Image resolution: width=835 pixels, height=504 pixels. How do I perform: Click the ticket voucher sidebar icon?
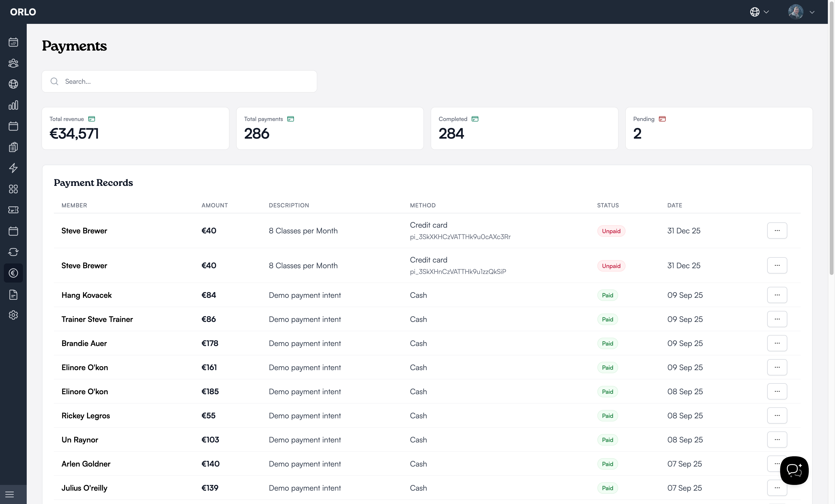coord(13,210)
